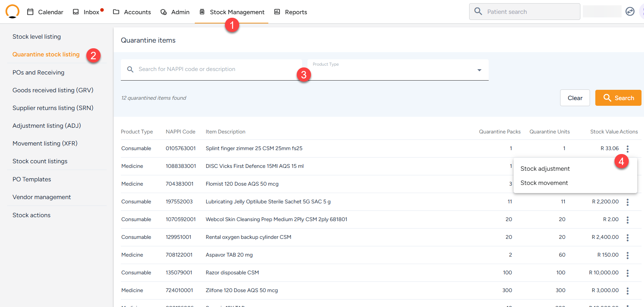Open three-dot menu for Zilfone 120 Dose
Viewport: 644px width, 307px height.
[x=627, y=291]
